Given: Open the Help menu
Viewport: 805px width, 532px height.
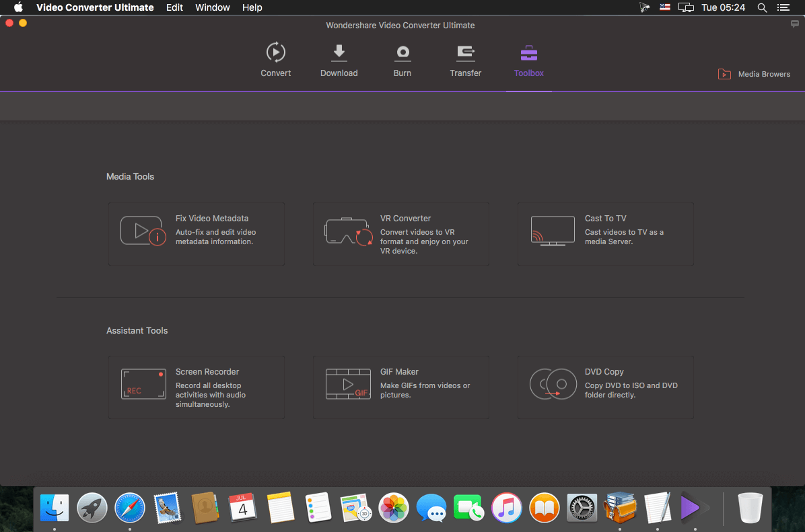Looking at the screenshot, I should (x=252, y=7).
